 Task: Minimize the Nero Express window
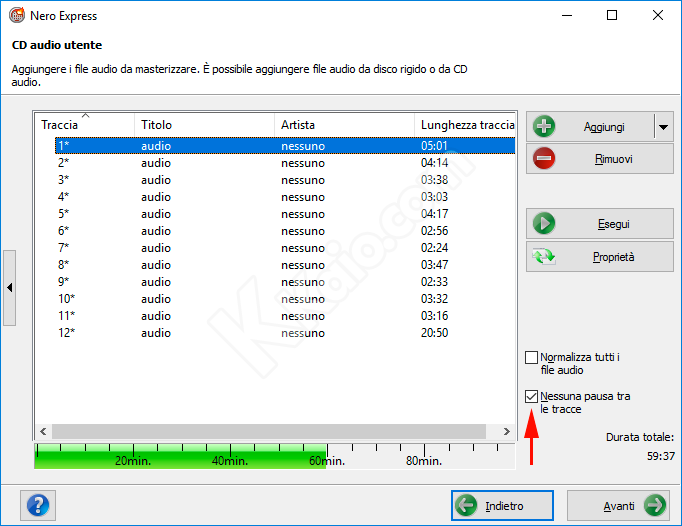[567, 16]
